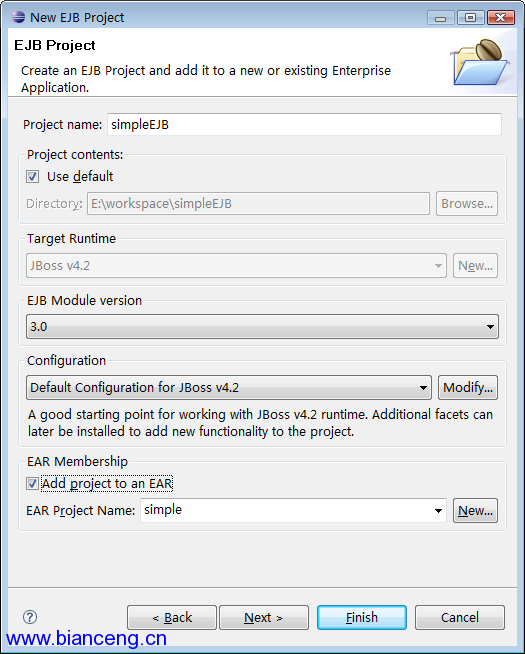The image size is (525, 654).
Task: Click inside the EAR Project Name field
Action: [x=286, y=510]
